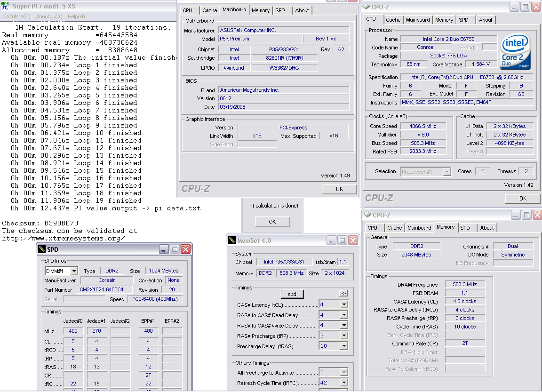Click the DRAM Frequency value 508.3 MHz
Screen dimensions: 542x392
pos(464,284)
